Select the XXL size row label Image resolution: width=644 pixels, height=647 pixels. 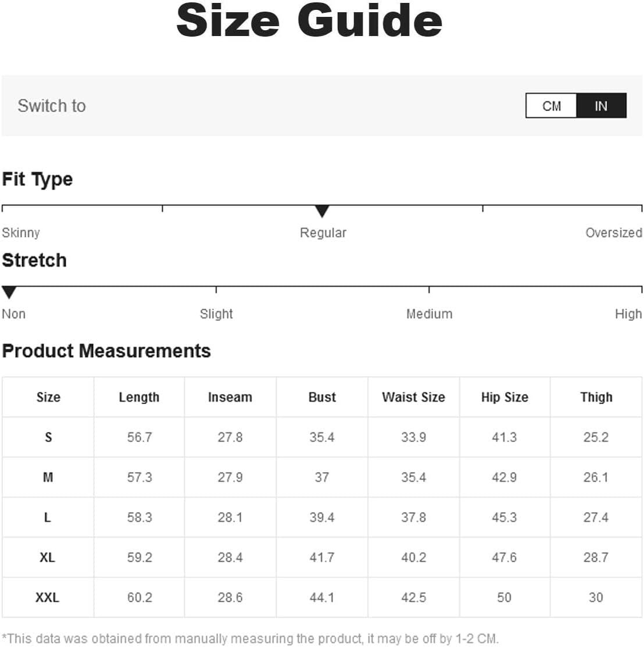[x=48, y=598]
